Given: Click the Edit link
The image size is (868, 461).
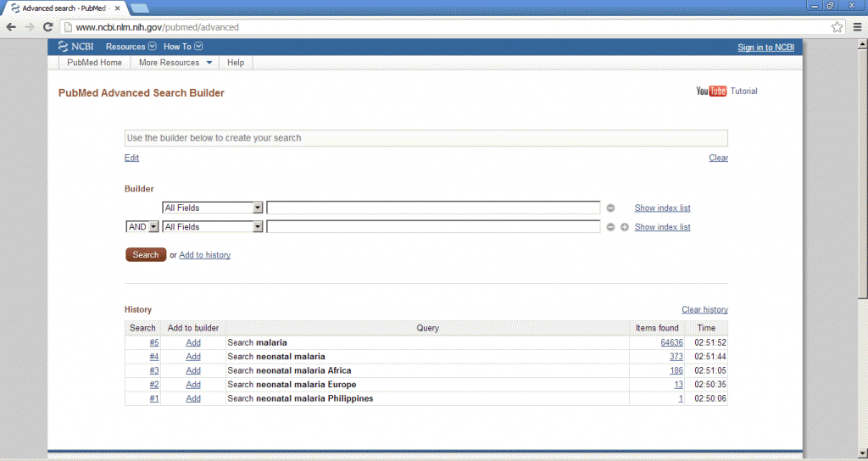Looking at the screenshot, I should (x=131, y=158).
